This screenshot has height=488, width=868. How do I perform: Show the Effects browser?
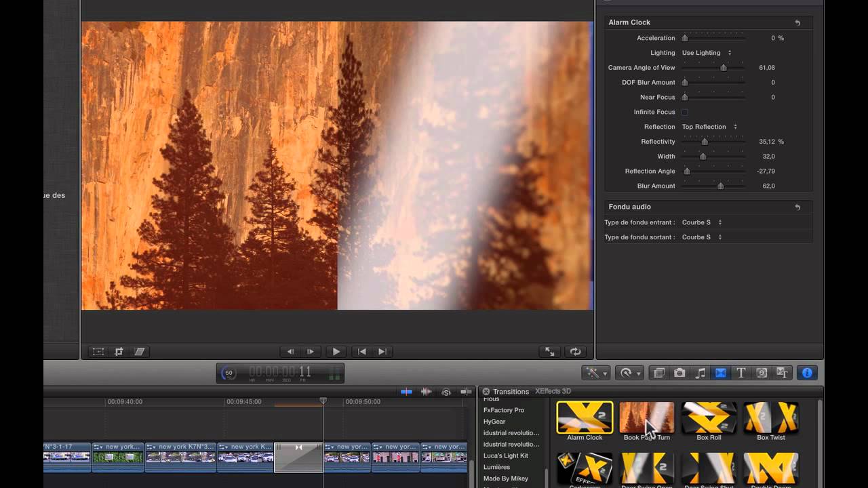(658, 373)
